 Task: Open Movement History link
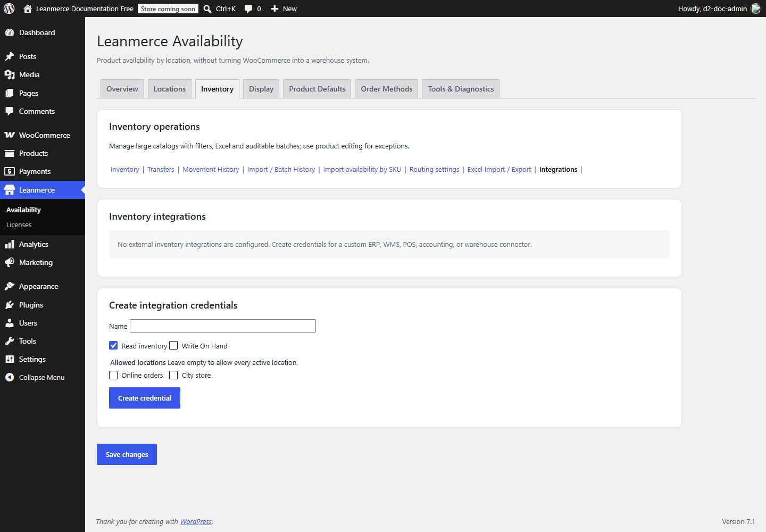[x=211, y=170]
